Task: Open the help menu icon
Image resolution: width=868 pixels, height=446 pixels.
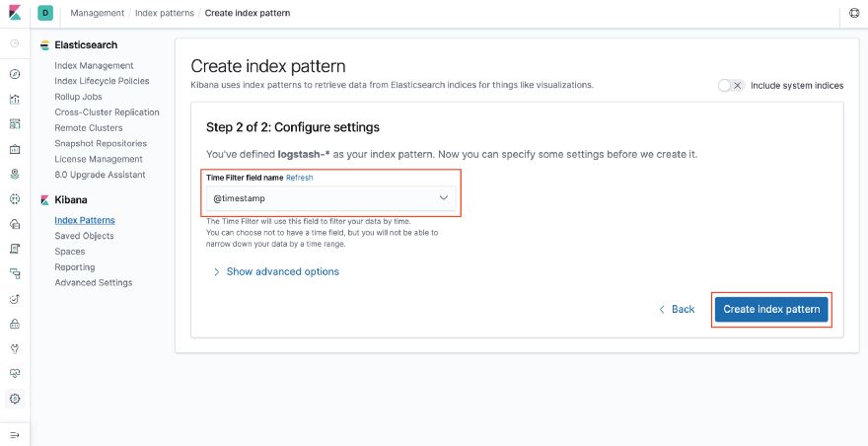Action: point(854,14)
